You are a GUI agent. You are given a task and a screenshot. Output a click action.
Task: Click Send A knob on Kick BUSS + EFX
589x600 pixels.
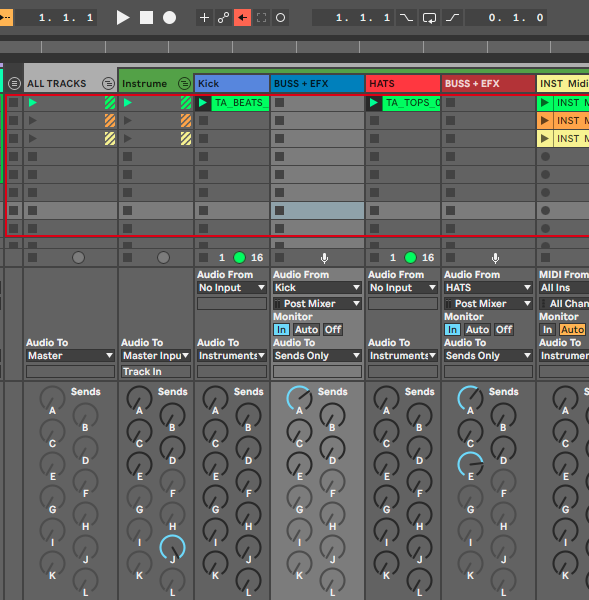pyautogui.click(x=299, y=399)
